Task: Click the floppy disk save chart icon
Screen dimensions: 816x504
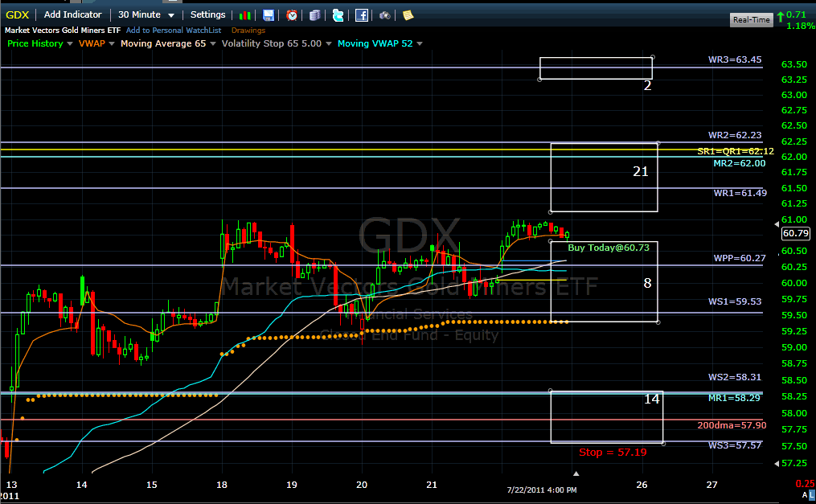Action: point(268,15)
